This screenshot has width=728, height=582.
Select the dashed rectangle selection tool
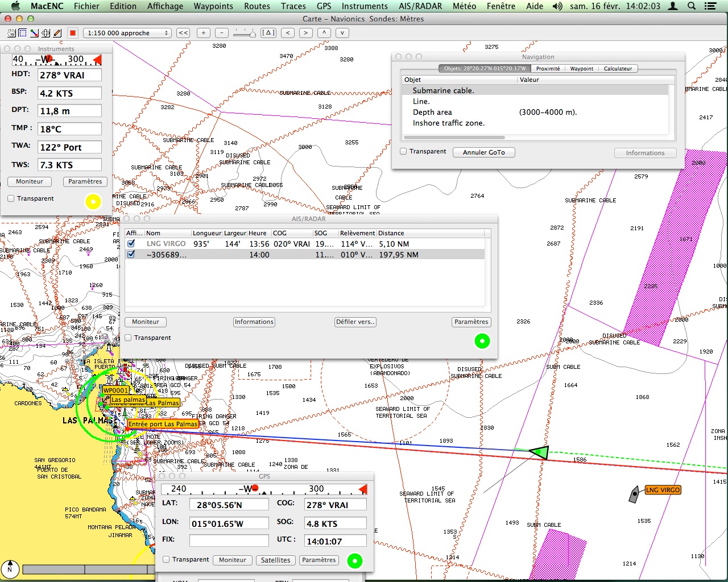pyautogui.click(x=23, y=33)
